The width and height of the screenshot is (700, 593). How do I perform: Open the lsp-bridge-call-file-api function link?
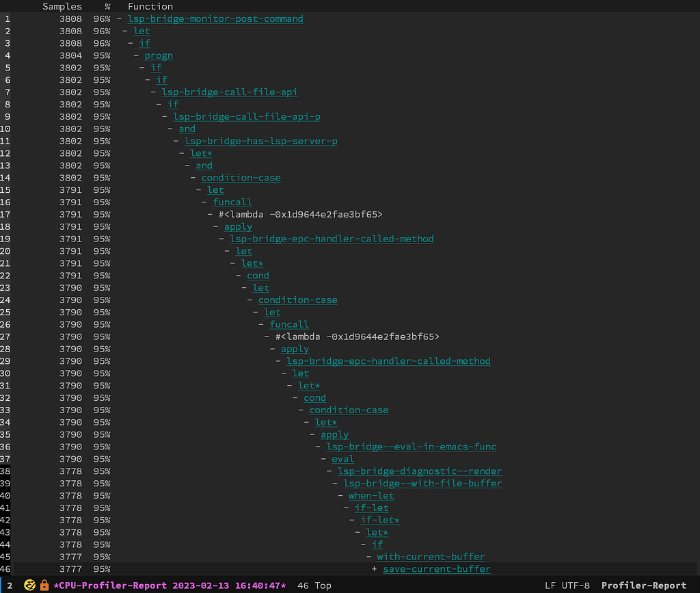coord(230,92)
